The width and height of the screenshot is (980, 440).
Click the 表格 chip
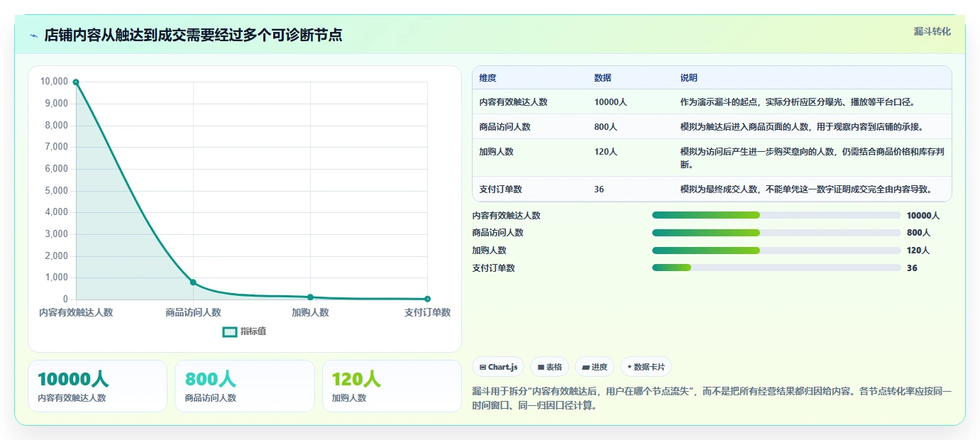tap(549, 367)
